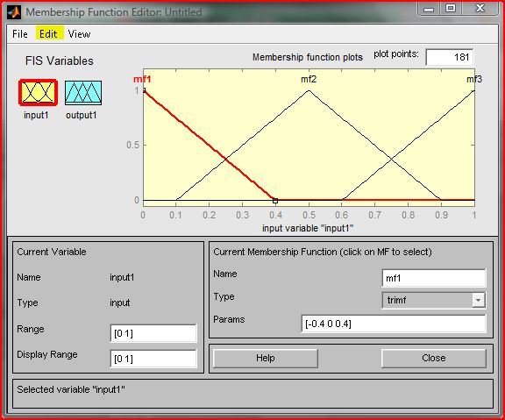Select the output1 variable icon
Viewport: 505px width, 420px height.
pyautogui.click(x=83, y=93)
